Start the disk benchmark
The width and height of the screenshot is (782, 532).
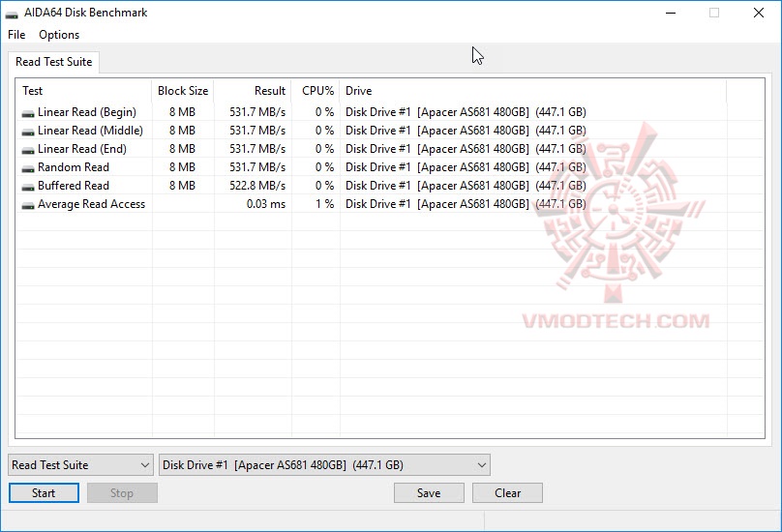click(x=44, y=493)
